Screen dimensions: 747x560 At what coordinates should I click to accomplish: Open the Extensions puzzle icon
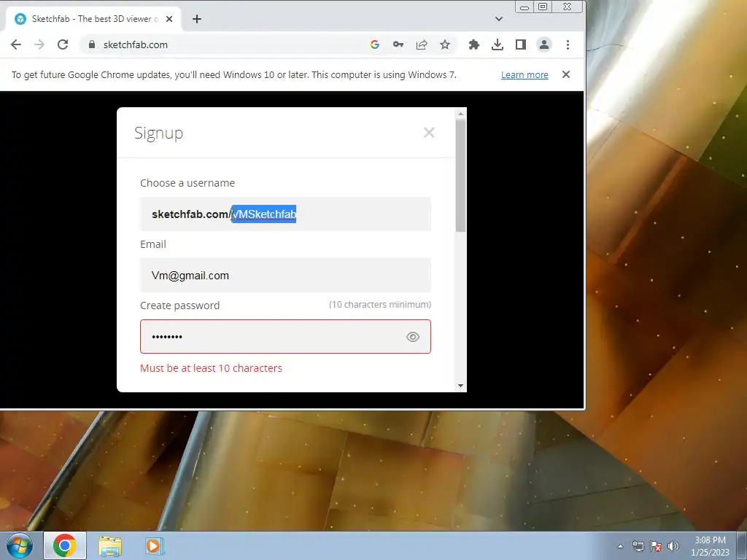point(473,44)
